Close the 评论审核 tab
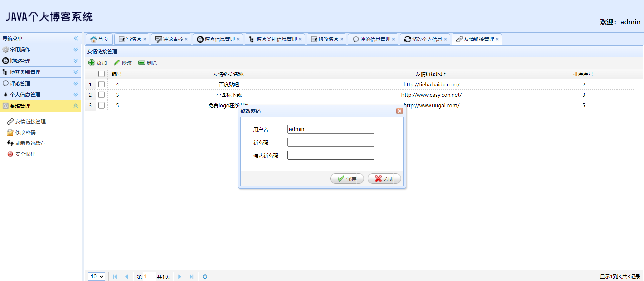 pyautogui.click(x=186, y=39)
